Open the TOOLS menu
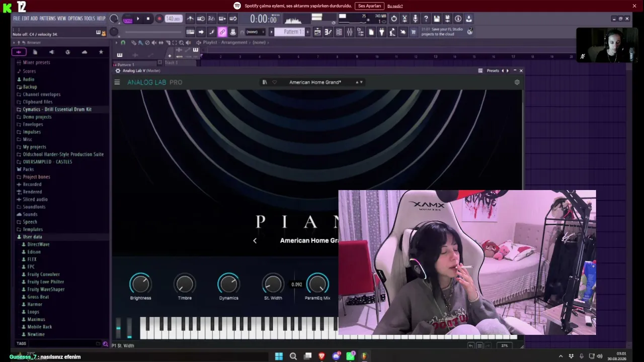Screen dimensions: 644x362 pyautogui.click(x=90, y=19)
